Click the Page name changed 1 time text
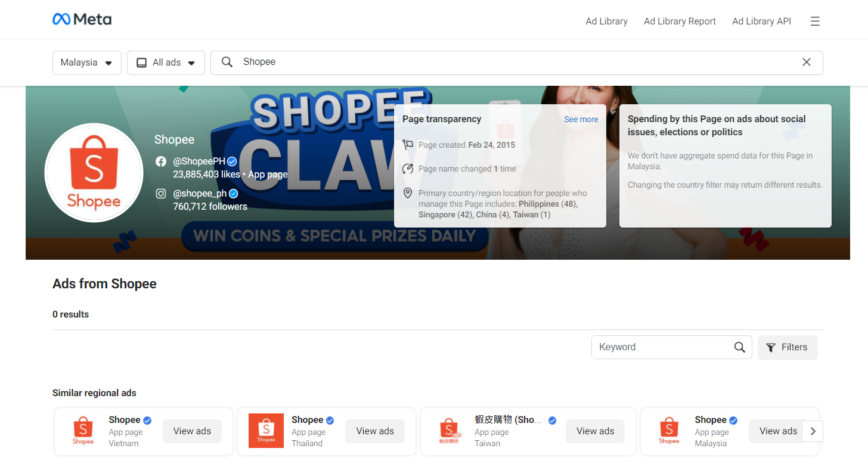868x470 pixels. tap(467, 169)
